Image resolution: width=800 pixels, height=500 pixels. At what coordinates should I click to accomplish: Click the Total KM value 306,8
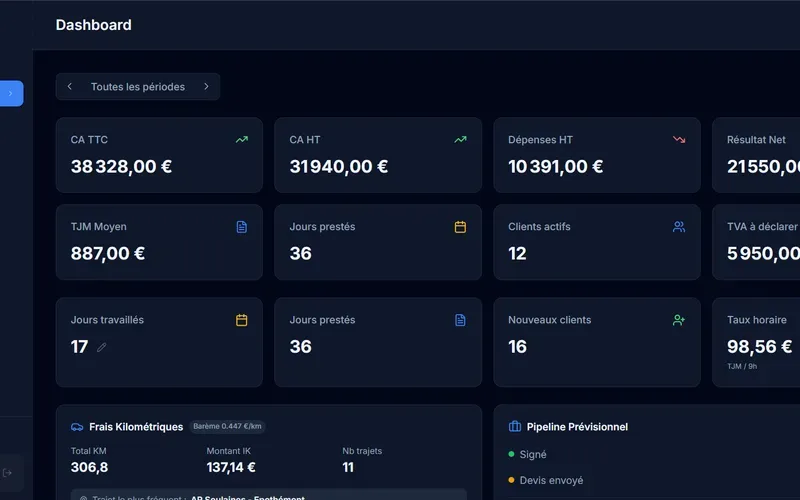click(89, 467)
